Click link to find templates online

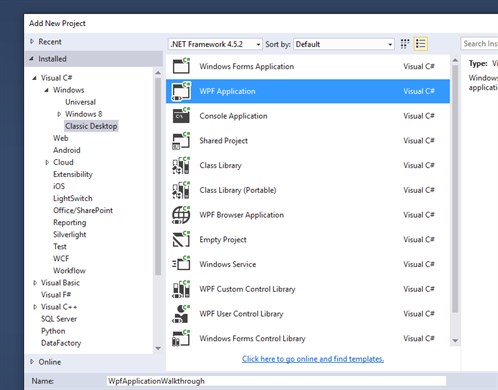pyautogui.click(x=313, y=359)
